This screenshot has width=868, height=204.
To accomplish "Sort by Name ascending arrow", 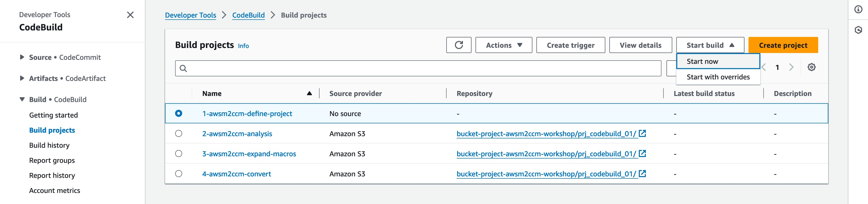I will click(309, 93).
